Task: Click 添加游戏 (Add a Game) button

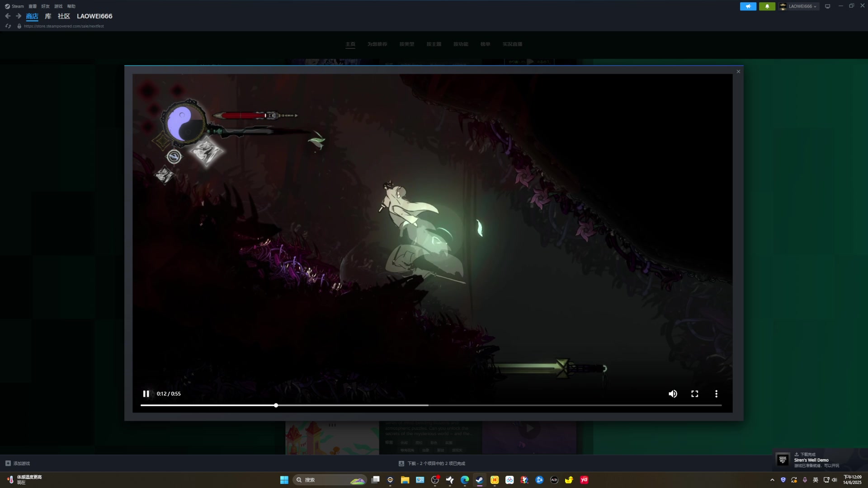Action: [x=18, y=464]
